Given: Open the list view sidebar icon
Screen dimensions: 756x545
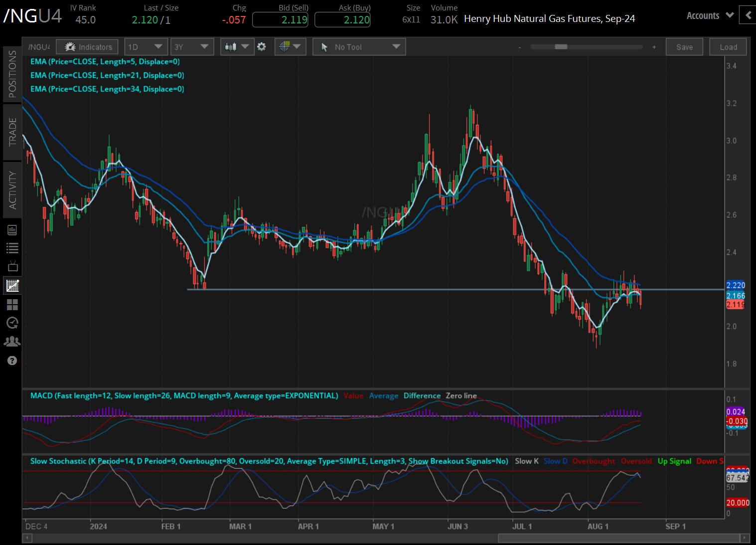Looking at the screenshot, I should 12,248.
